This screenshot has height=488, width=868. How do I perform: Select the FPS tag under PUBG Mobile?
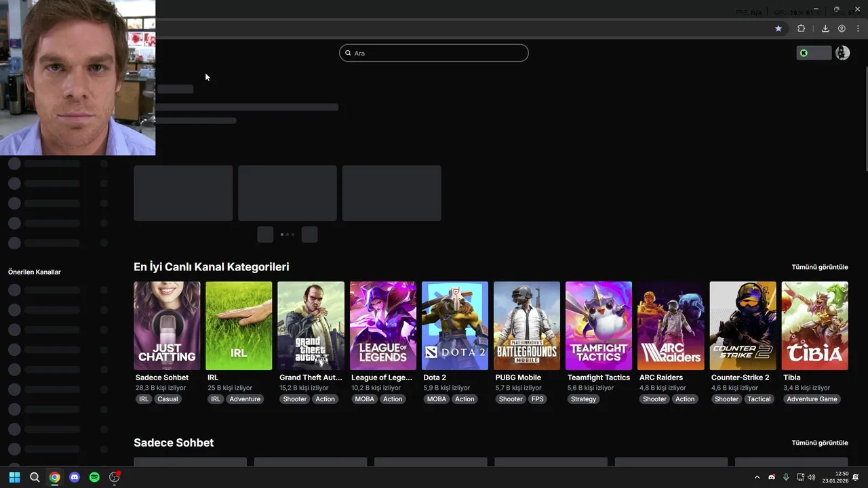click(x=538, y=399)
